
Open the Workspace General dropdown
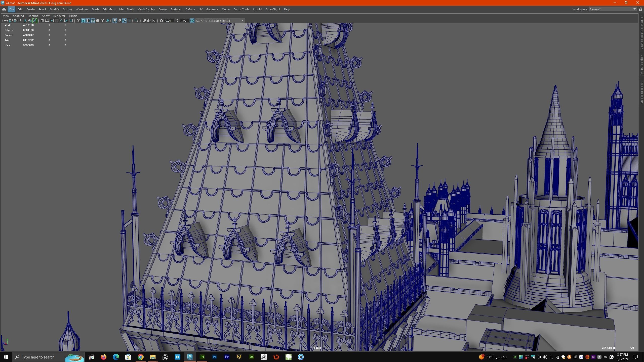612,9
